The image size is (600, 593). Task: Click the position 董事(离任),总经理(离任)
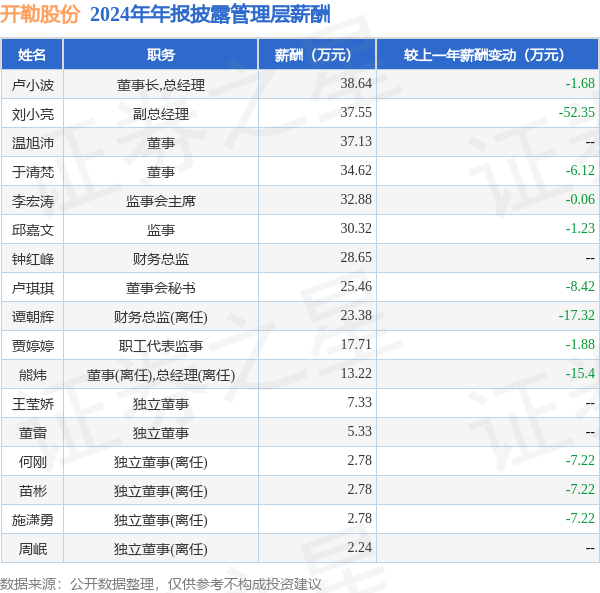coord(161,375)
